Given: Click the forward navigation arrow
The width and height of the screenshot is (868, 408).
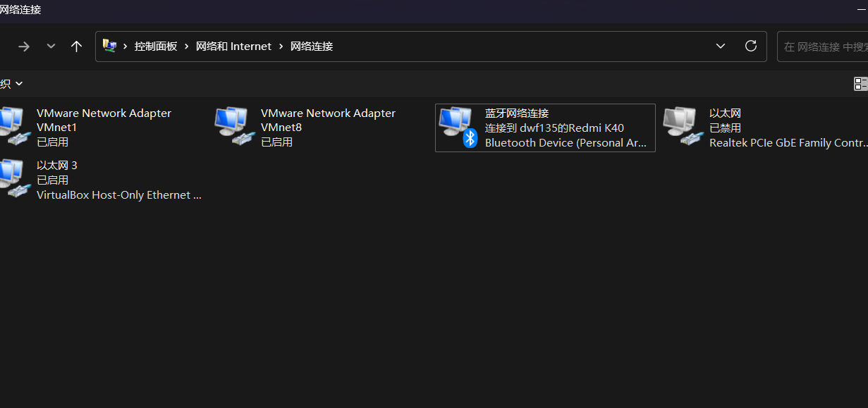Looking at the screenshot, I should 24,46.
